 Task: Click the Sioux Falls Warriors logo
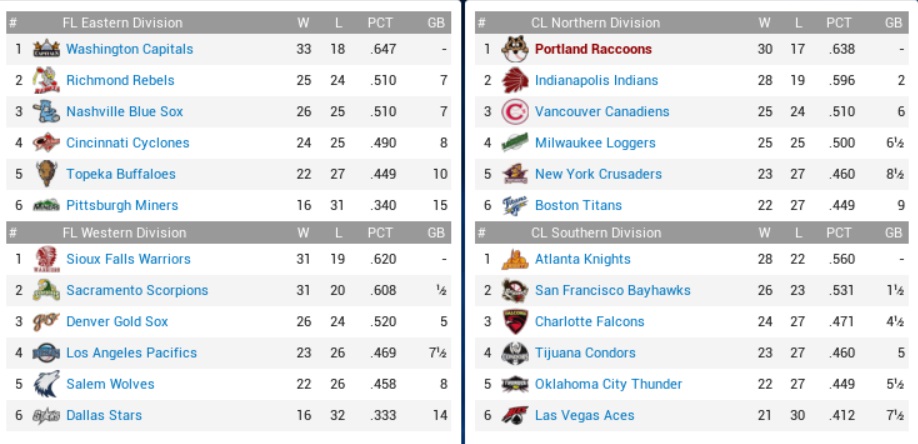[46, 259]
